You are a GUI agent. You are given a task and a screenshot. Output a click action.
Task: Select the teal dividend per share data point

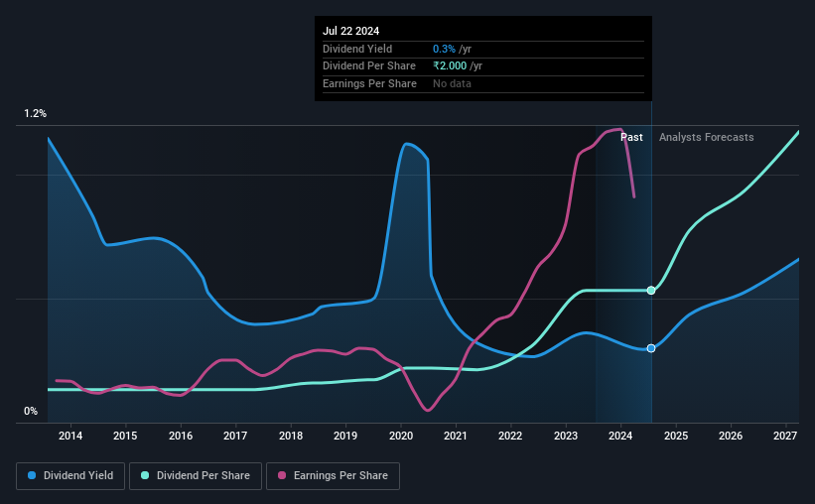pos(651,291)
